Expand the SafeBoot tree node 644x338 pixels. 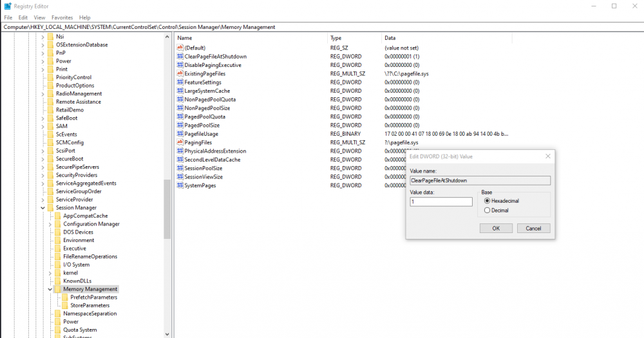(x=43, y=118)
